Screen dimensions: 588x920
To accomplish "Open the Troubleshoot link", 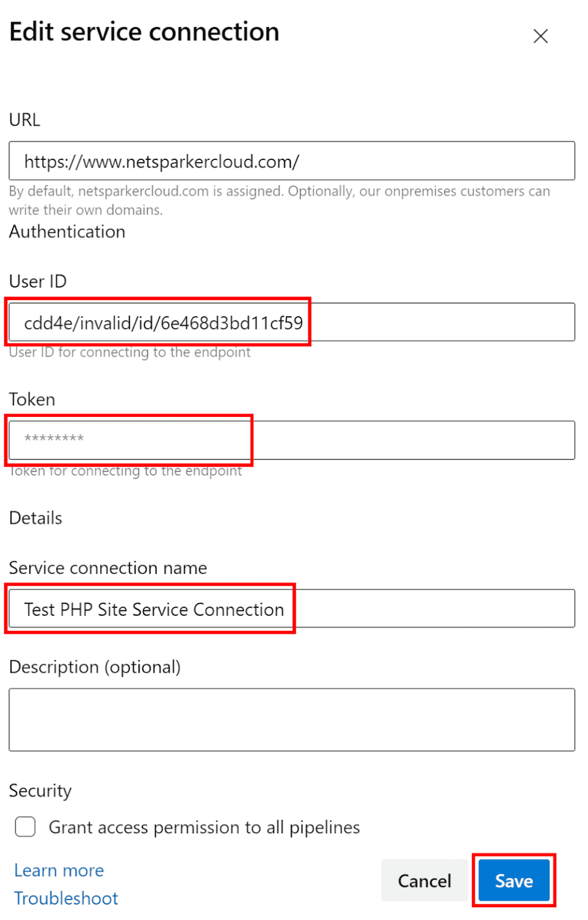I will point(66,898).
